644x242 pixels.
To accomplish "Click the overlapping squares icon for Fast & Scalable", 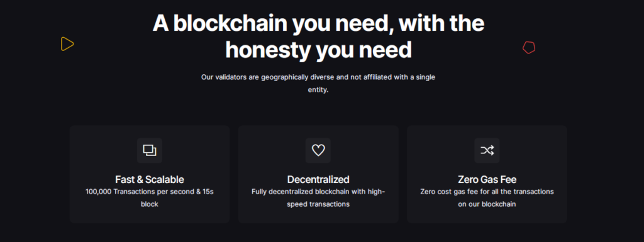I will point(150,150).
